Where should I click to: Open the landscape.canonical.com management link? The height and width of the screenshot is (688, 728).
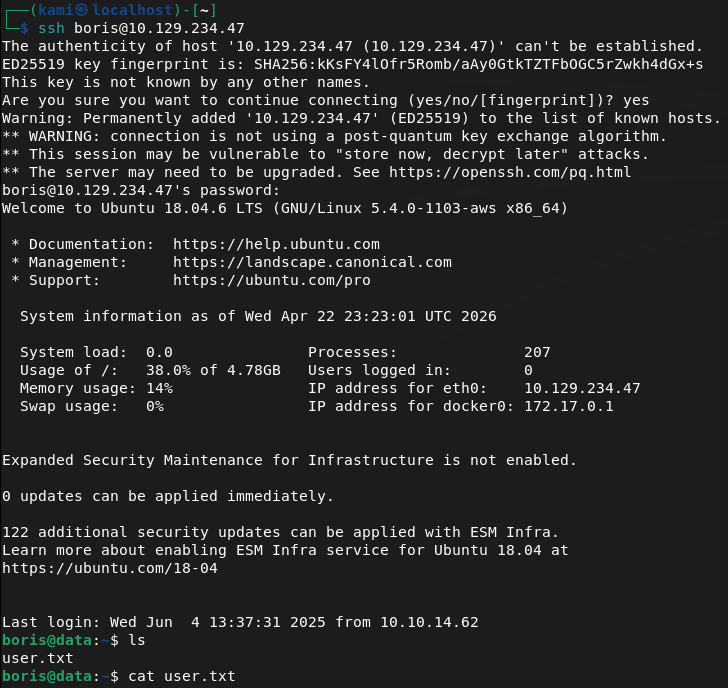(312, 262)
